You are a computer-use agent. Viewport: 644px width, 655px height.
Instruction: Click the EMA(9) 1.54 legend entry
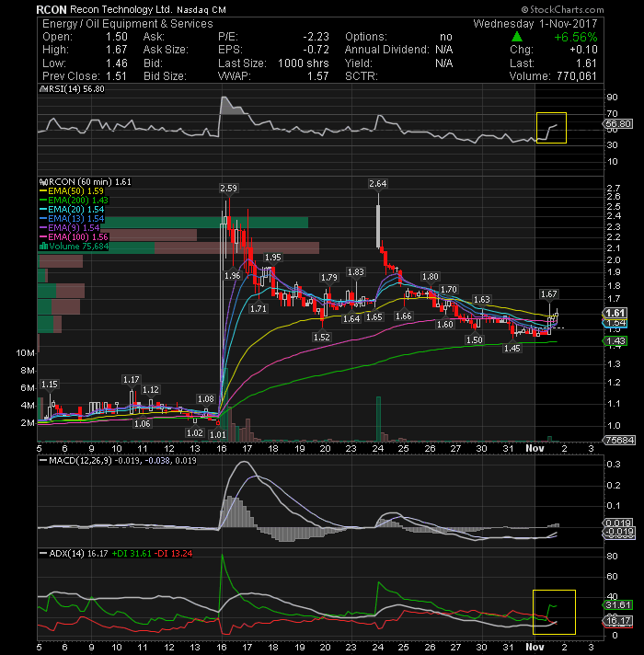point(69,228)
